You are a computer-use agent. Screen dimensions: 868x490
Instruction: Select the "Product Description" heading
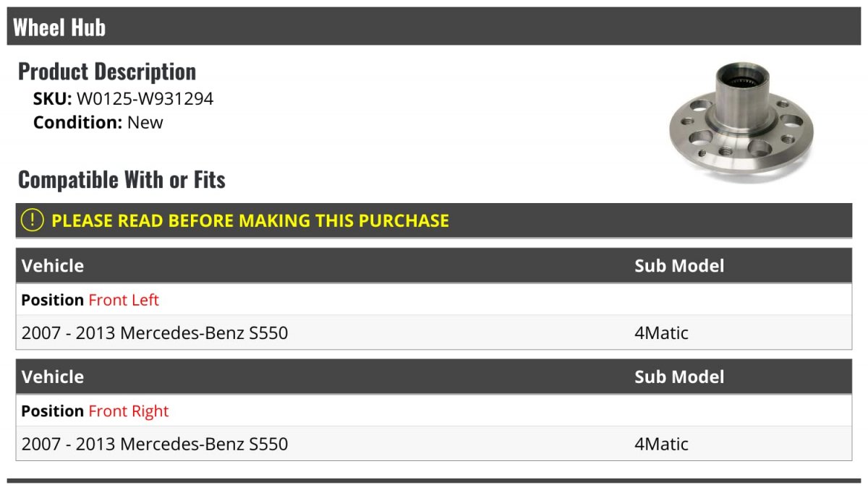click(x=107, y=72)
